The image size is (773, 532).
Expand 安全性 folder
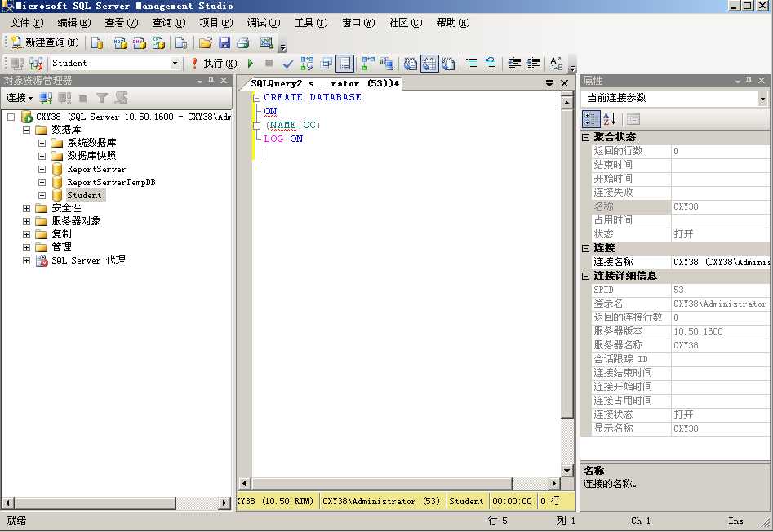click(x=27, y=208)
